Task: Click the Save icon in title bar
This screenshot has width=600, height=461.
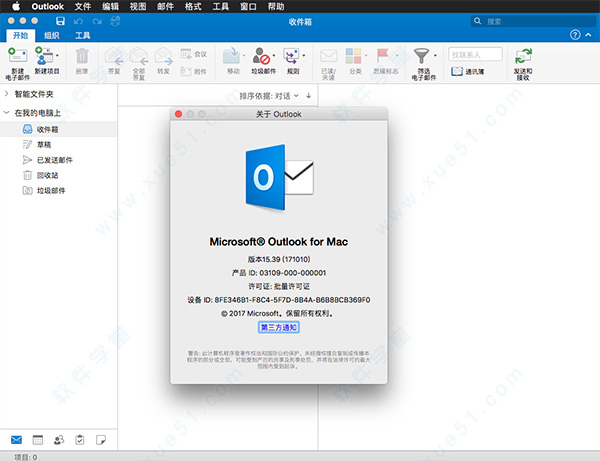Action: coord(60,21)
